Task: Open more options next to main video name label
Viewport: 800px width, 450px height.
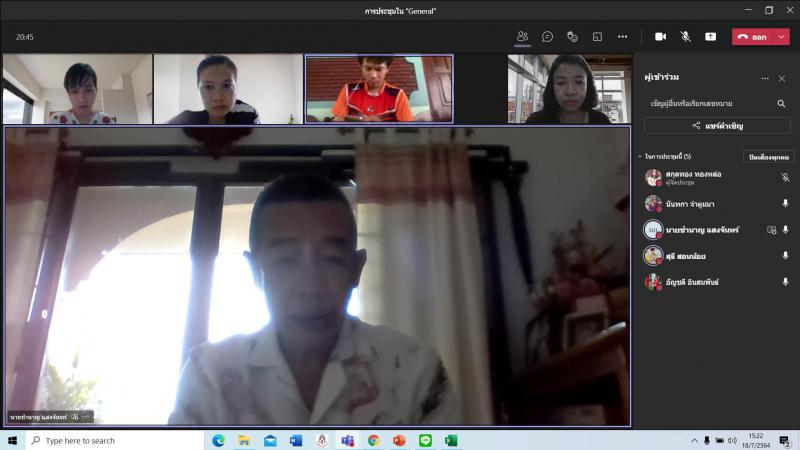Action: [x=86, y=417]
